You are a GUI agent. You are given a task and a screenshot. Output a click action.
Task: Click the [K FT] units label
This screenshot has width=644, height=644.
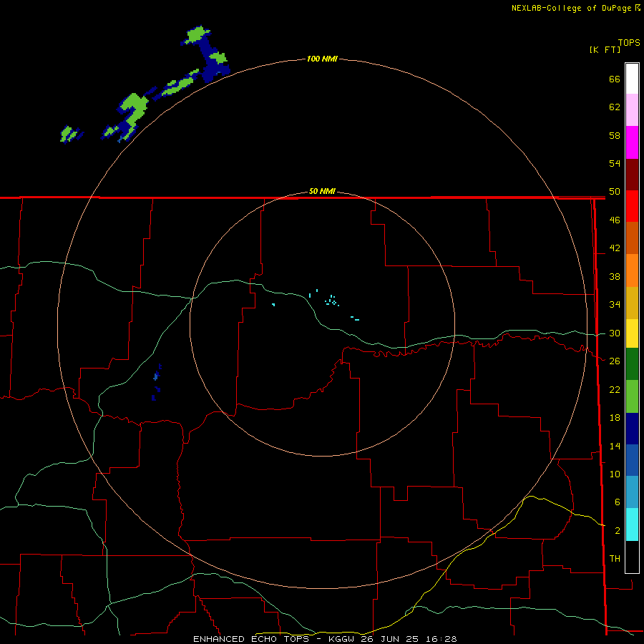(605, 49)
